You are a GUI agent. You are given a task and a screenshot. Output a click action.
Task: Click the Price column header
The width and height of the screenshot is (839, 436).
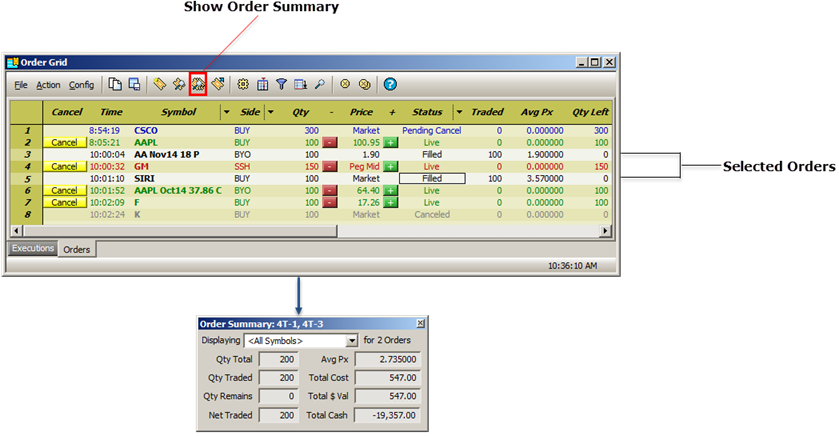pos(361,112)
